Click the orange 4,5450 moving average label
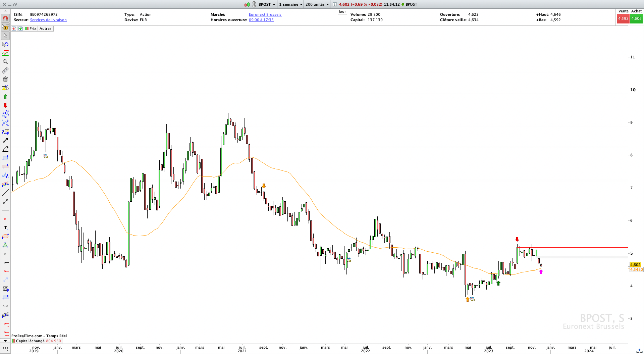Screen dimensions: 644x354 click(x=636, y=269)
